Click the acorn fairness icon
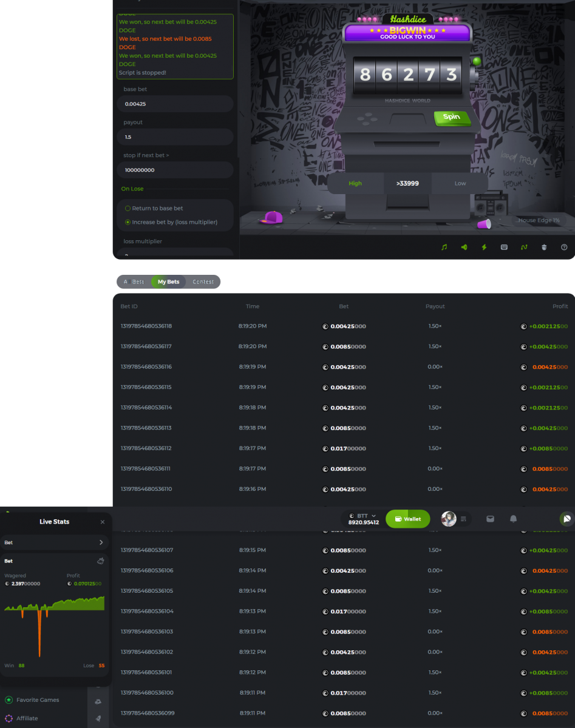575x728 pixels. (544, 248)
